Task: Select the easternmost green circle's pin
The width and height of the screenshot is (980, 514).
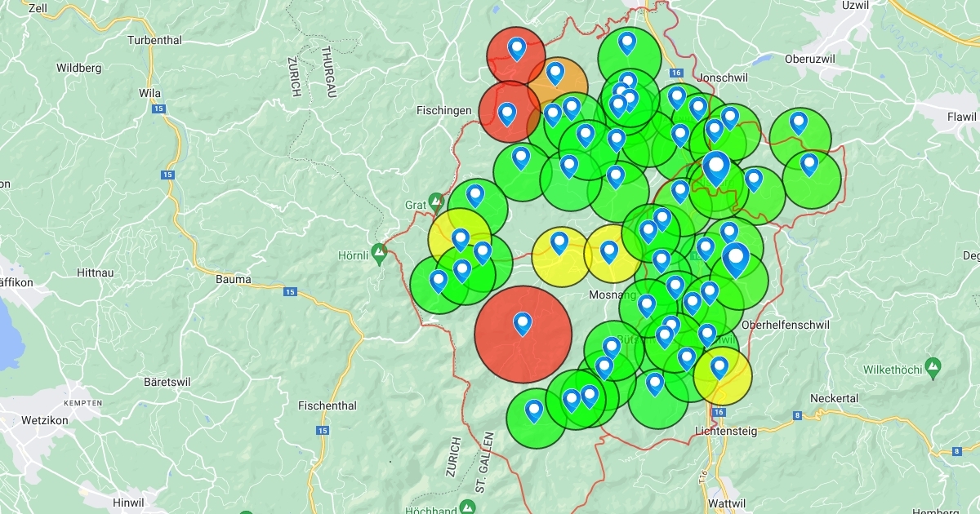Action: 809,165
